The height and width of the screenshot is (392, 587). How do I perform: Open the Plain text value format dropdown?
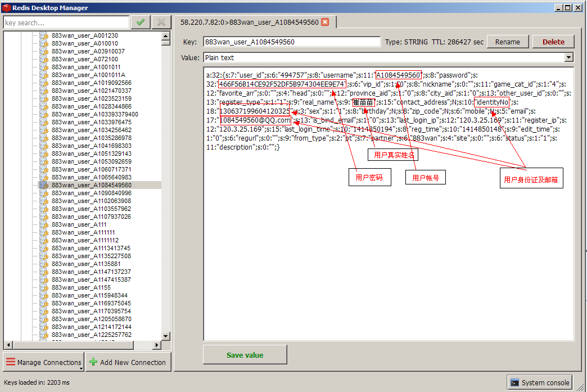568,57
